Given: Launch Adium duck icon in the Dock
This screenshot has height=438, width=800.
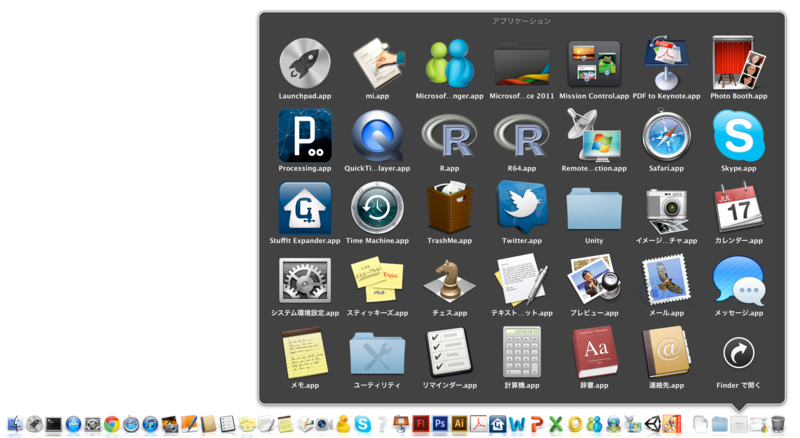Looking at the screenshot, I should pyautogui.click(x=343, y=424).
